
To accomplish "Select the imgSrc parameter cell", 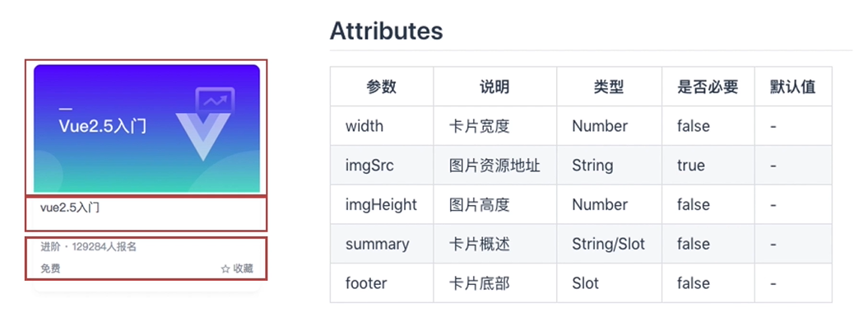I will [369, 166].
